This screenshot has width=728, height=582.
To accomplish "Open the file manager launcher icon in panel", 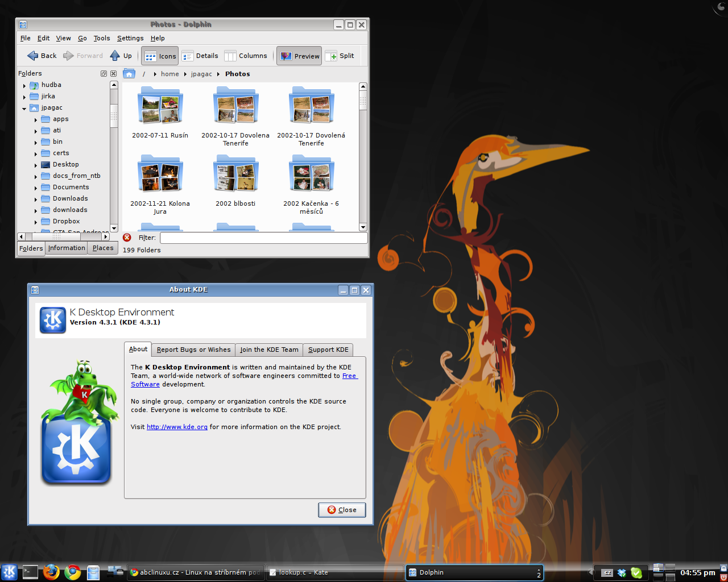I will [x=93, y=572].
